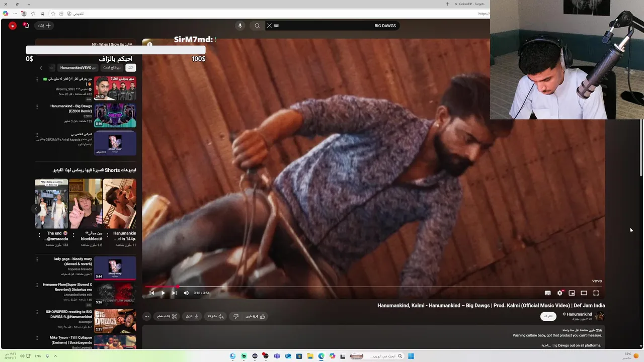644x362 pixels.
Task: Clear the search box with X
Action: point(269,26)
